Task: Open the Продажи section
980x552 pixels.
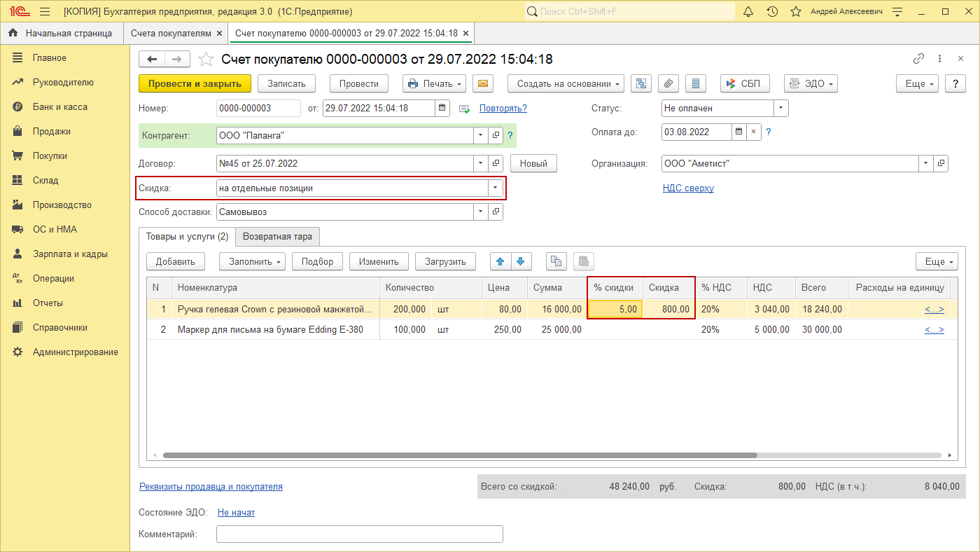Action: click(52, 131)
